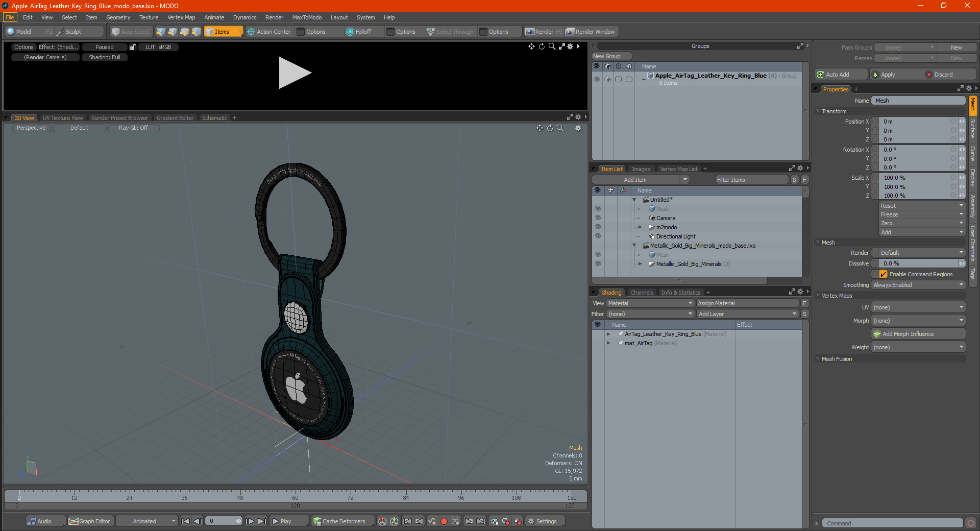Open the Geometry menu
Image resolution: width=980 pixels, height=531 pixels.
pos(118,17)
